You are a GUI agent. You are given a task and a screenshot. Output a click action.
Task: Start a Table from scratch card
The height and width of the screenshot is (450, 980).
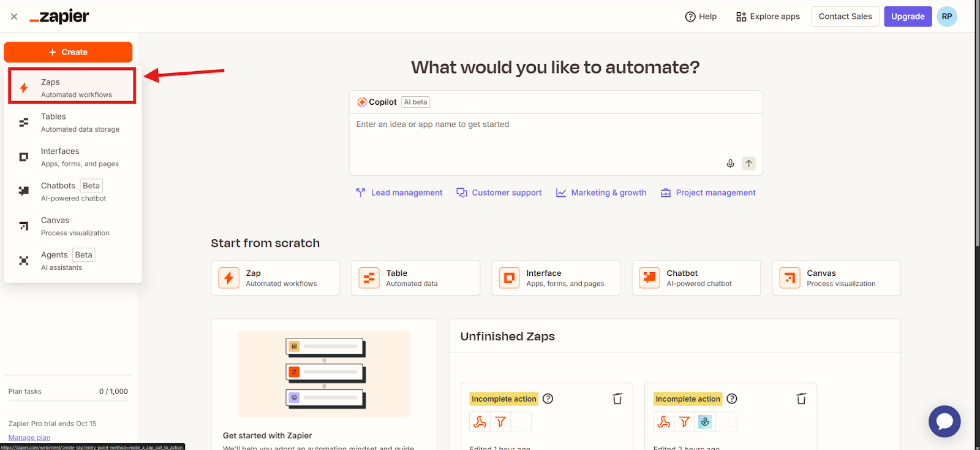tap(416, 278)
